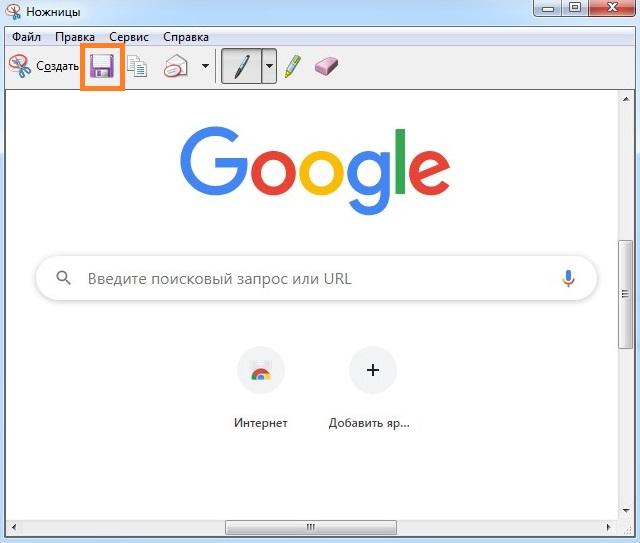Click the Добавить яр... add shortcut button
The height and width of the screenshot is (543, 640).
coord(369,388)
